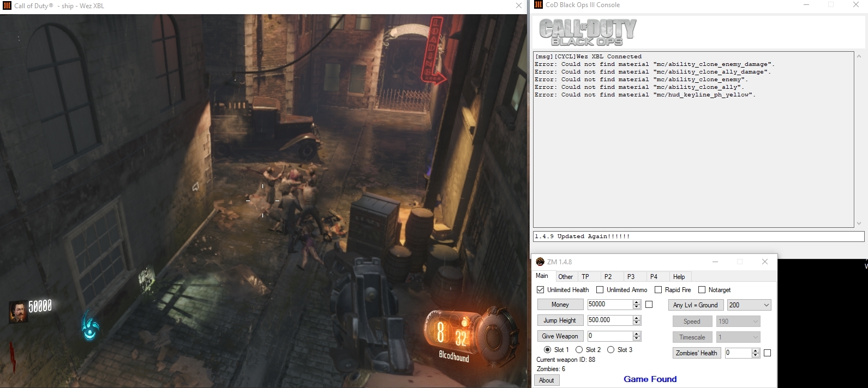
Task: Click the hud_keyline_ph_yellow error line
Action: (645, 95)
